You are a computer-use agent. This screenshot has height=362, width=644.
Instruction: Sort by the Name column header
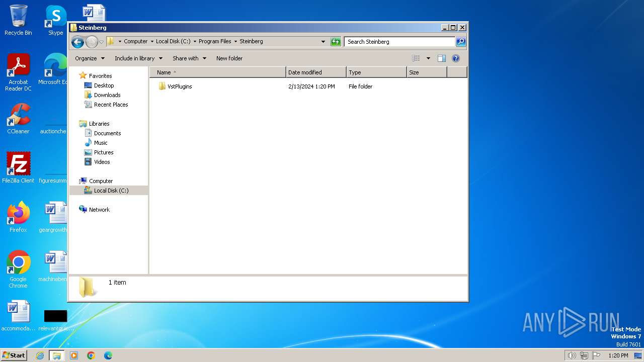(x=218, y=72)
